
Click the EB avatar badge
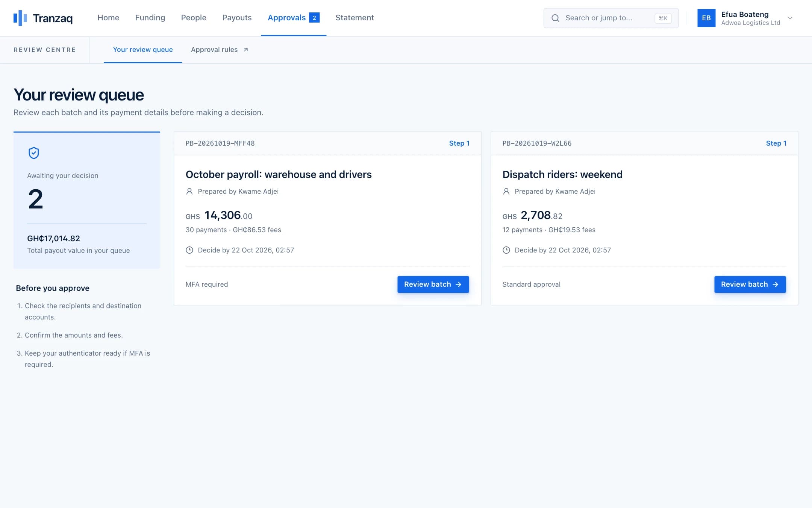tap(706, 18)
